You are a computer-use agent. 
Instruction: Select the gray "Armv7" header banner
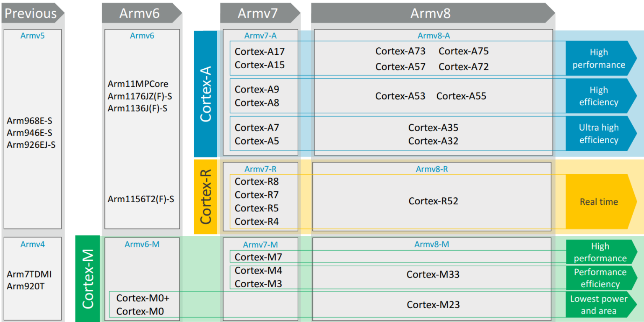point(260,13)
